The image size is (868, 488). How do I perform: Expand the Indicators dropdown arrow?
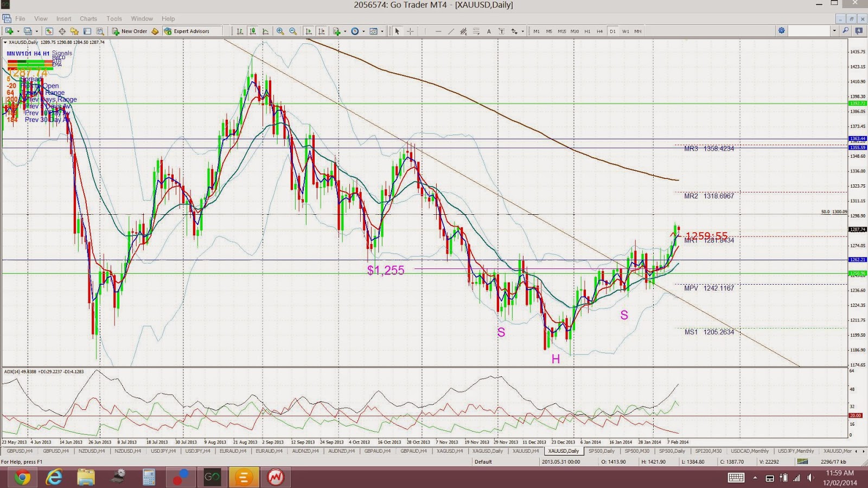[345, 31]
